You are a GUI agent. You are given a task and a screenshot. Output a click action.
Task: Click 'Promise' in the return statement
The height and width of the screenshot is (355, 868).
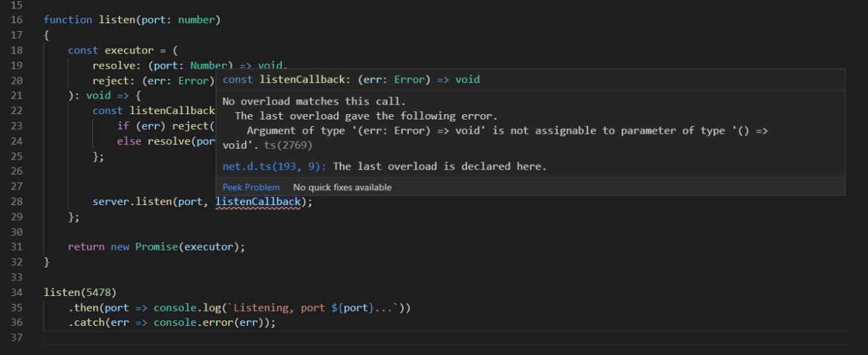point(156,247)
